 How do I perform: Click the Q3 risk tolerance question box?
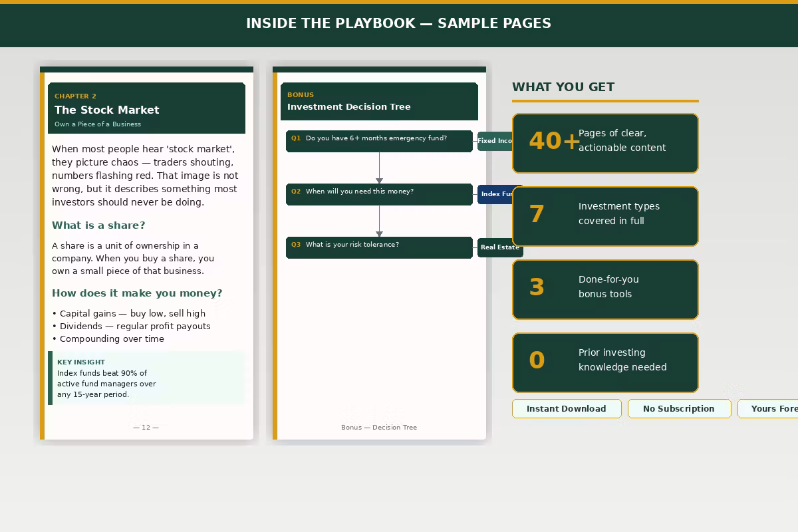click(x=379, y=247)
